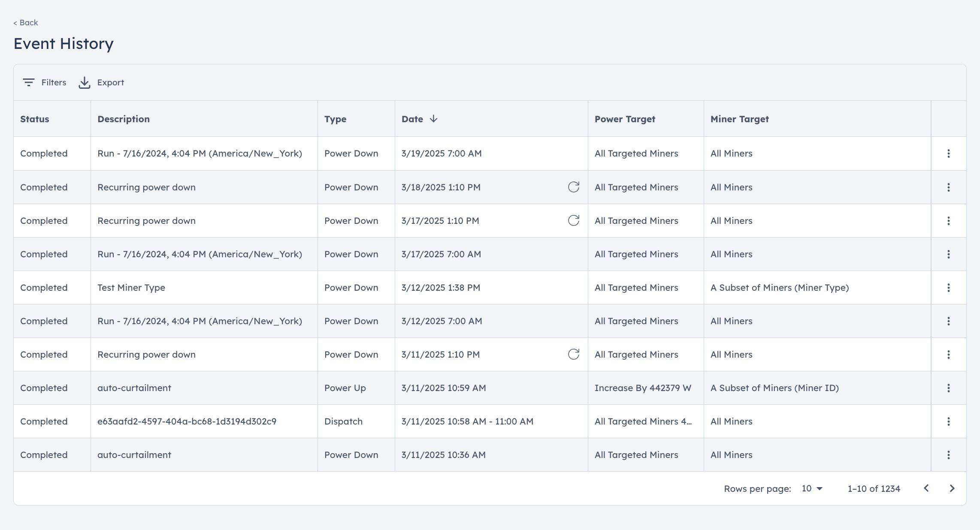Click recurring icon on 3/17/2025 1:10 PM row
This screenshot has width=980, height=530.
tap(574, 220)
